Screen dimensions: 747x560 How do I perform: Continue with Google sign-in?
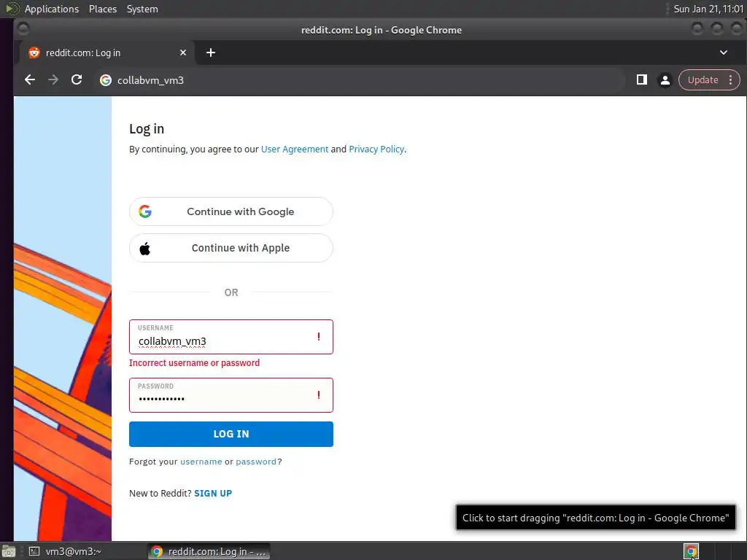[231, 211]
